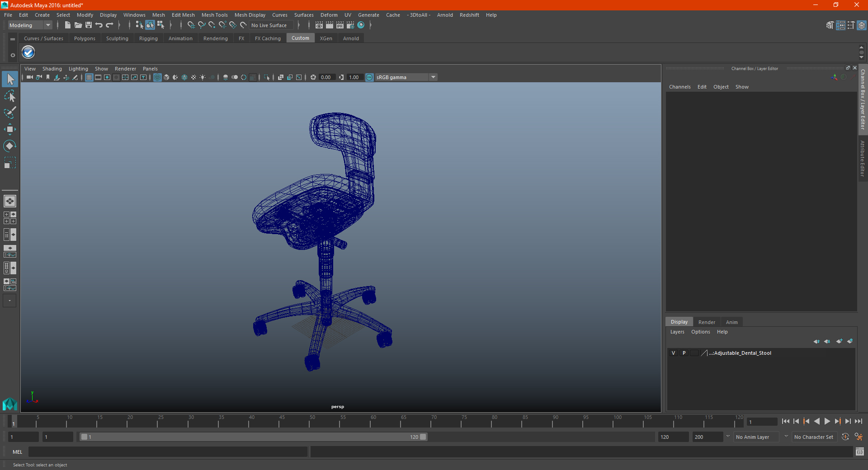This screenshot has width=868, height=470.
Task: Toggle V visibility of Adjustable_Dental_Stool layer
Action: pos(673,353)
